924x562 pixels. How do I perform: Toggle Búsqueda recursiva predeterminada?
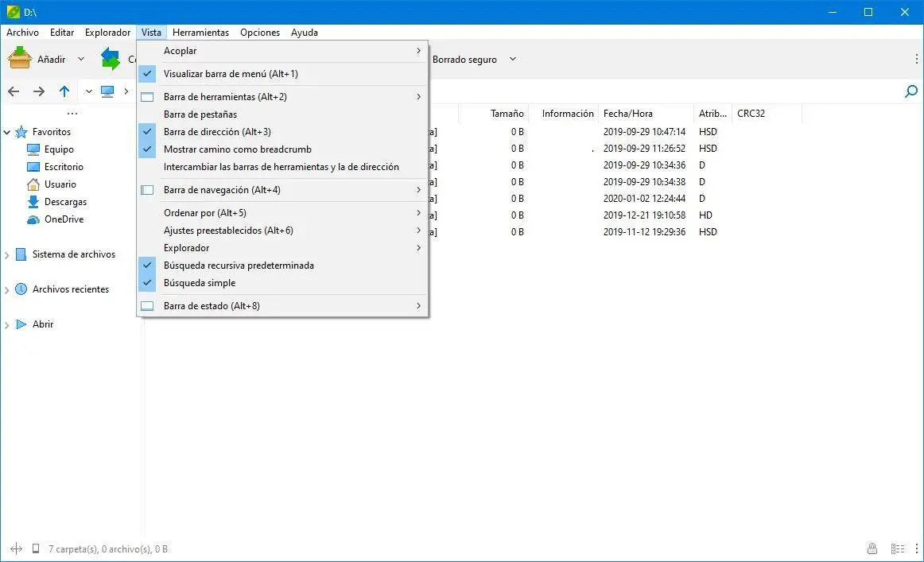click(x=282, y=265)
